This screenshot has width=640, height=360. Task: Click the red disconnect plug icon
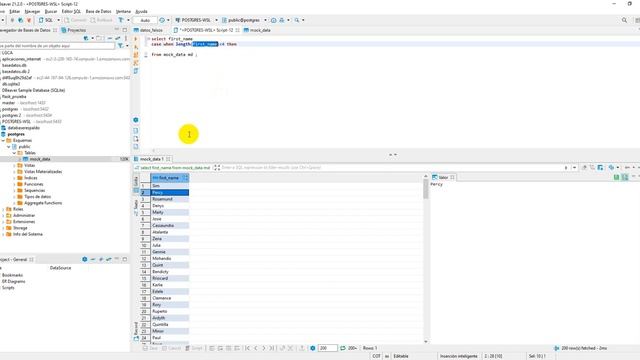click(x=29, y=20)
